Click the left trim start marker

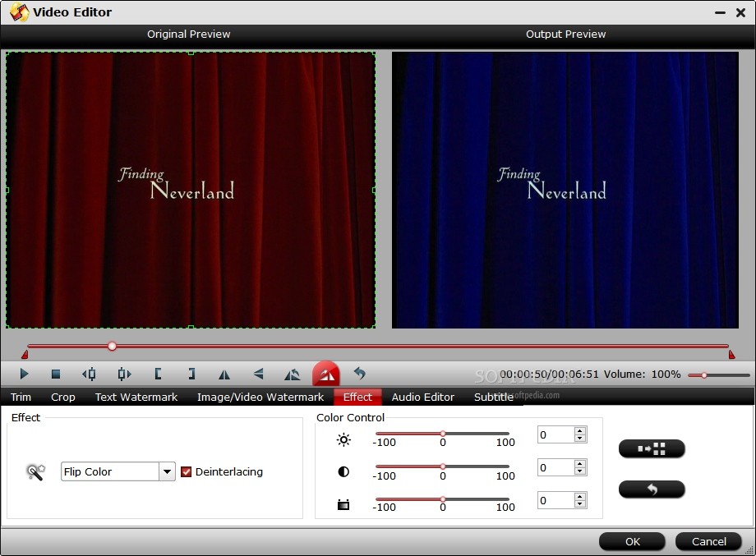(25, 355)
